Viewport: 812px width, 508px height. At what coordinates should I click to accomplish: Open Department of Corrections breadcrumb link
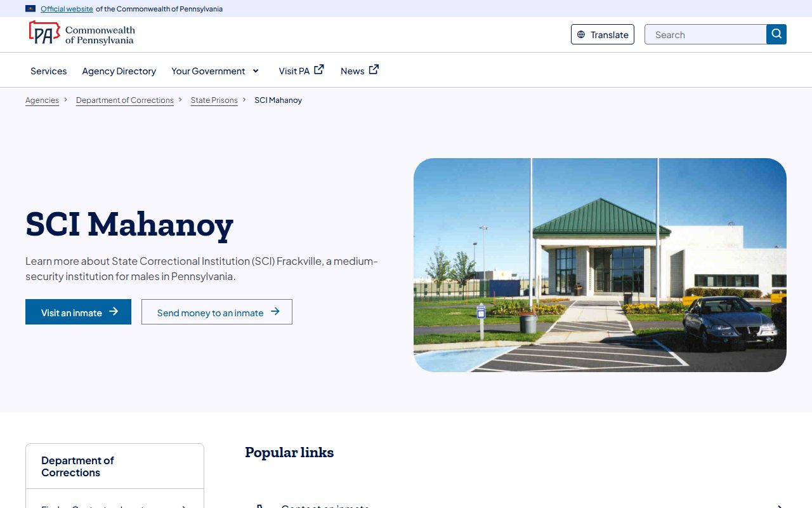point(125,100)
